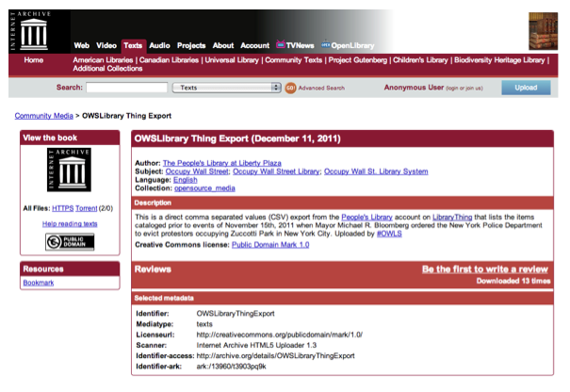Open LibraryThing link in description
Screen dimensions: 570x392
[x=452, y=217]
